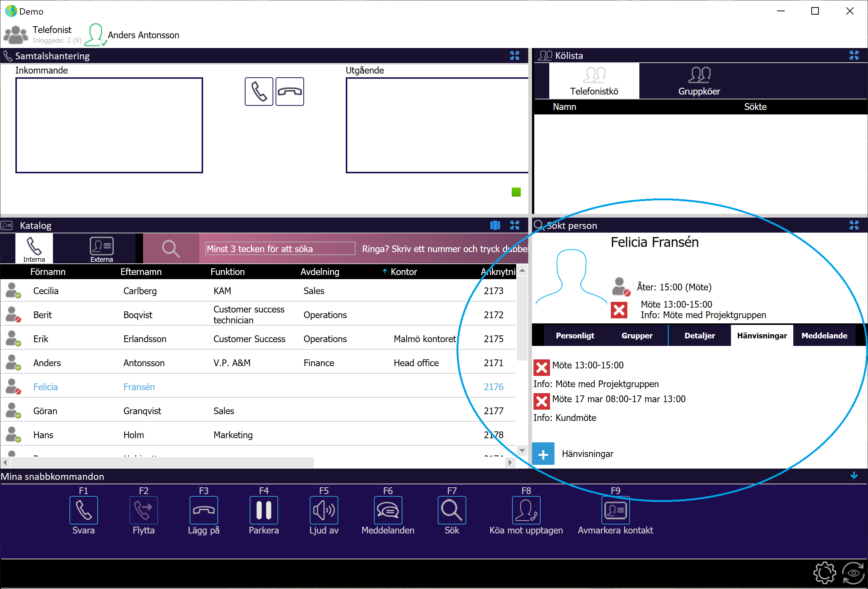
Task: Mute audio with F5 Ljud av
Action: [324, 510]
